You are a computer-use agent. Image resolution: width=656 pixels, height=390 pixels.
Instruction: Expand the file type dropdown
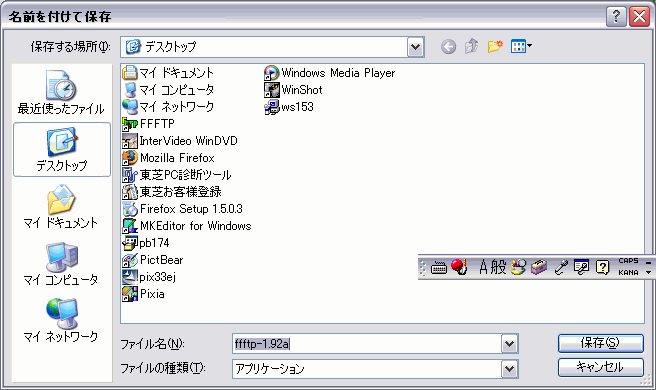point(509,369)
